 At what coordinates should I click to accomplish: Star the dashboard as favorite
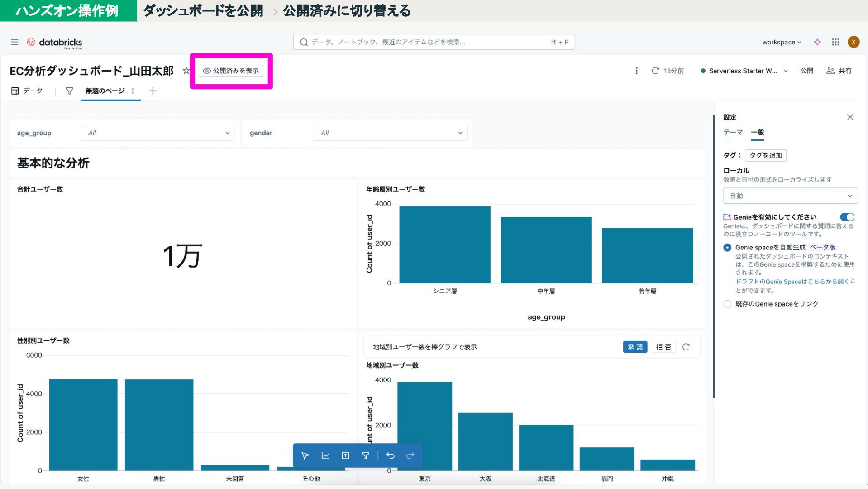click(186, 71)
